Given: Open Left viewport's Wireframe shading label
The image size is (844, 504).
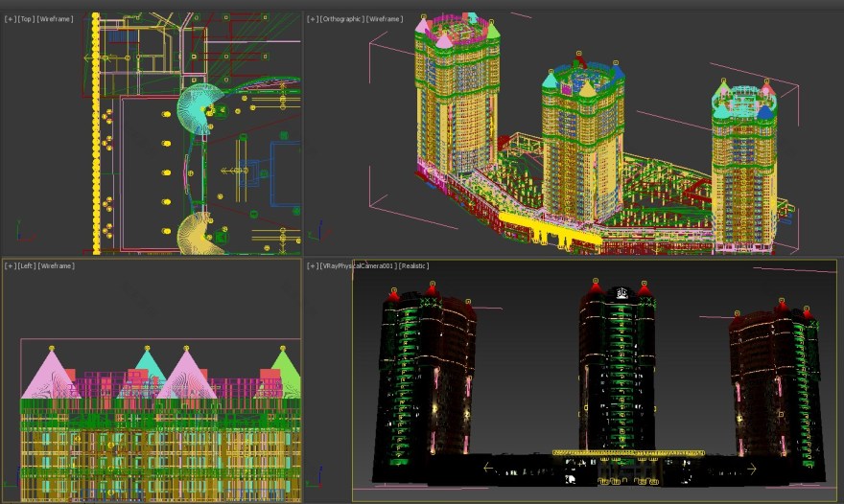Looking at the screenshot, I should tap(58, 265).
